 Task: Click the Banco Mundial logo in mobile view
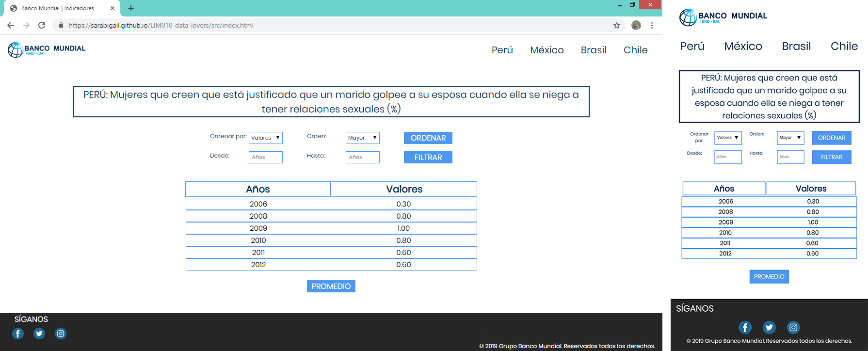(723, 17)
